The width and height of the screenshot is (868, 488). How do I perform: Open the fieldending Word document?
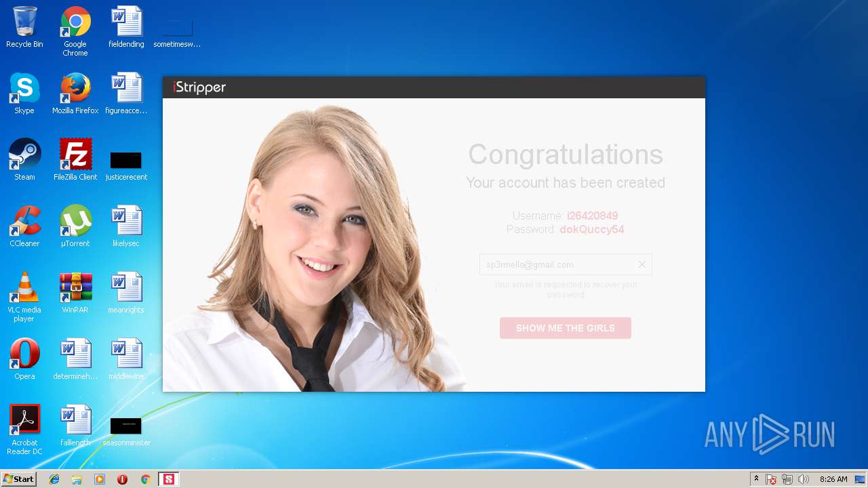pyautogui.click(x=126, y=27)
